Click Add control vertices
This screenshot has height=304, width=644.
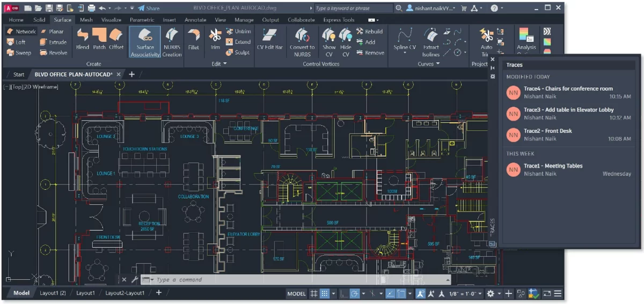coord(365,42)
